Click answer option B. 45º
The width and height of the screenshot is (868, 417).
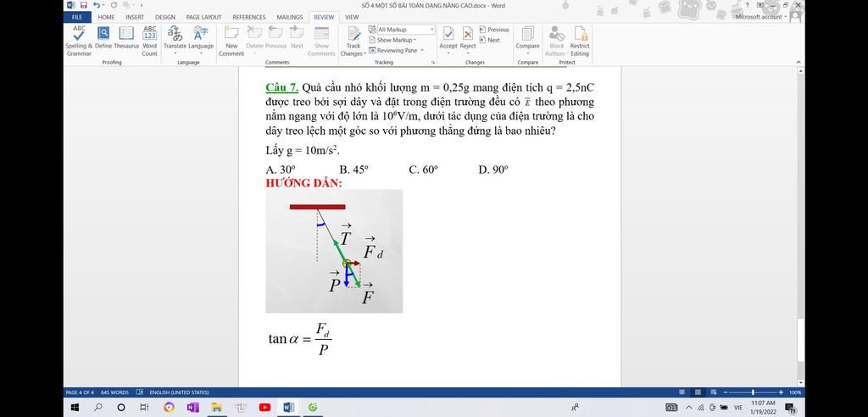tap(353, 170)
